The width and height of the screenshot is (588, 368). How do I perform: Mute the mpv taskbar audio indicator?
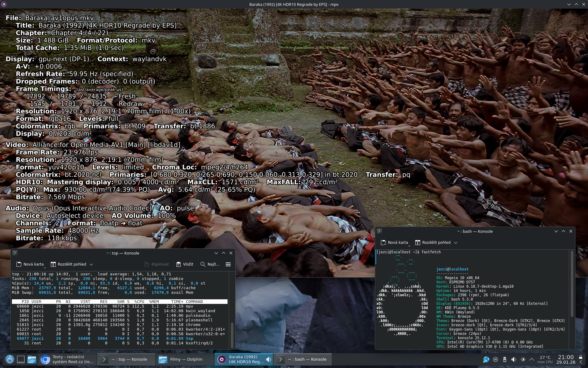pos(269,359)
